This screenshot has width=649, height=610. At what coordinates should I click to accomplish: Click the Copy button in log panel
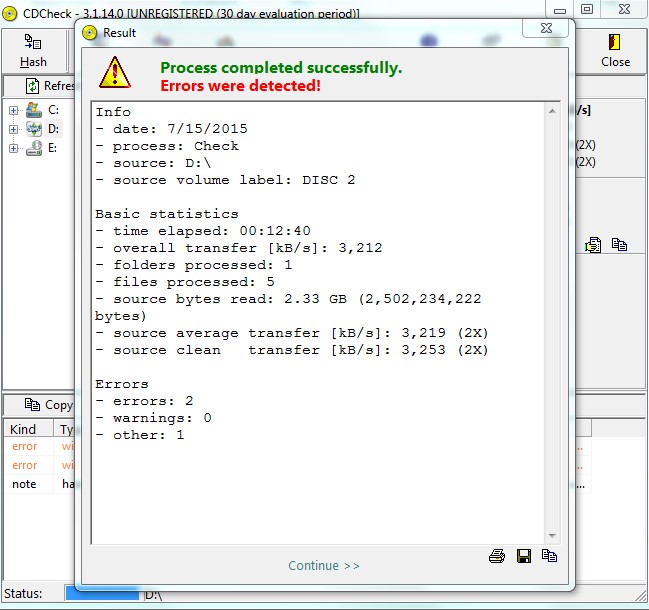pyautogui.click(x=48, y=405)
